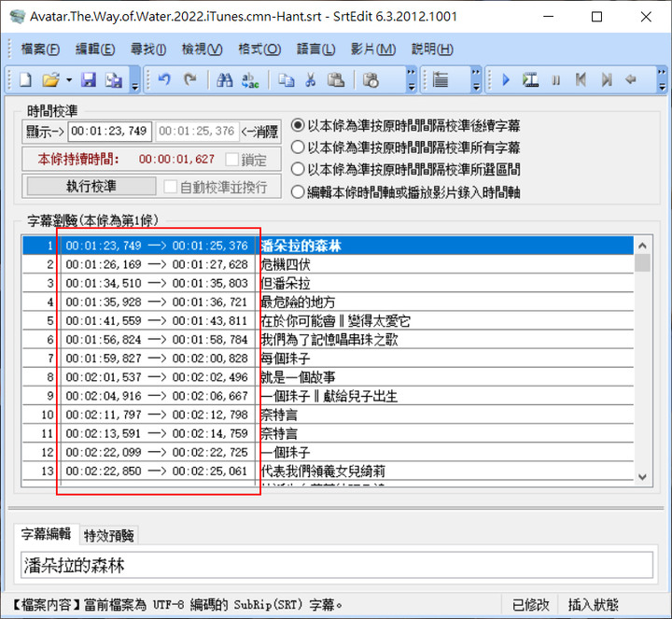
Task: Click the start time field 00:01:23,749
Action: coord(109,131)
